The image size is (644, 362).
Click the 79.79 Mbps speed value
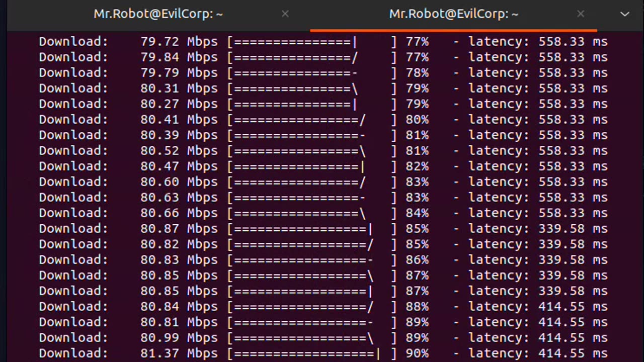pyautogui.click(x=179, y=73)
